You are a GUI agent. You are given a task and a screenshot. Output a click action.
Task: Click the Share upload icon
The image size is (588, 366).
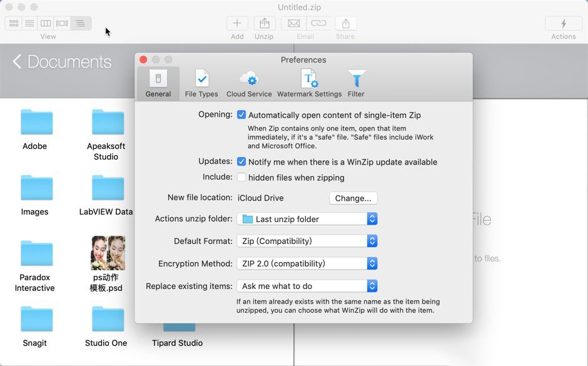tap(346, 23)
